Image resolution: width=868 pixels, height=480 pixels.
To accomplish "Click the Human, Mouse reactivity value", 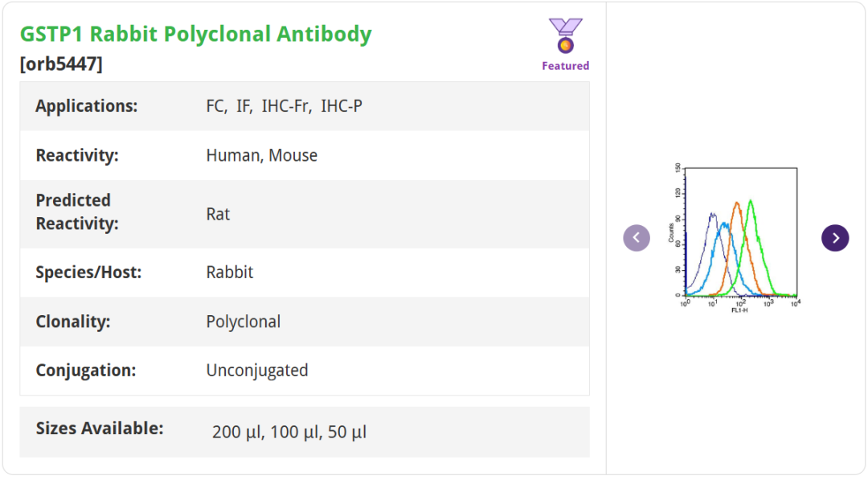I will [x=261, y=155].
